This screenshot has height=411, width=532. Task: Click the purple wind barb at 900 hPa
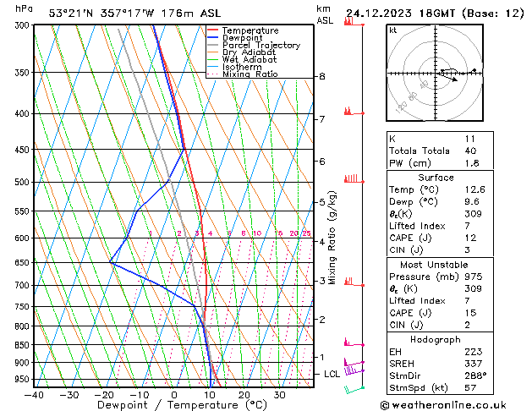click(x=354, y=362)
